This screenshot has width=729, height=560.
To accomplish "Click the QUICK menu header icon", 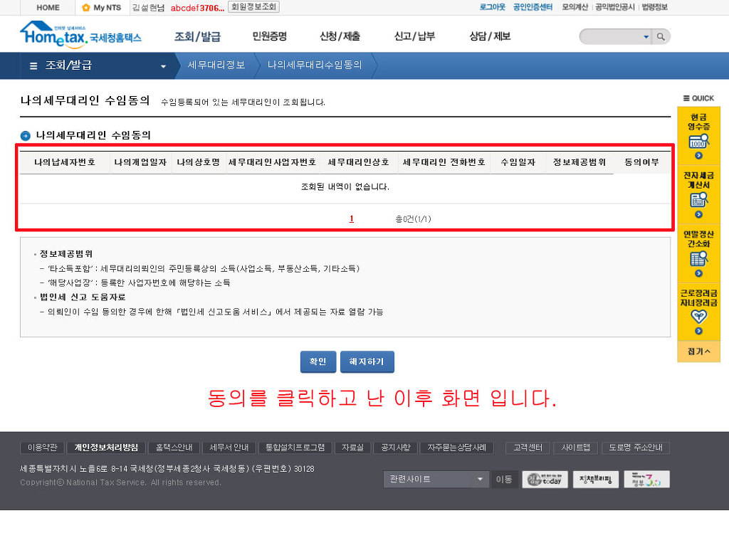I will point(686,98).
